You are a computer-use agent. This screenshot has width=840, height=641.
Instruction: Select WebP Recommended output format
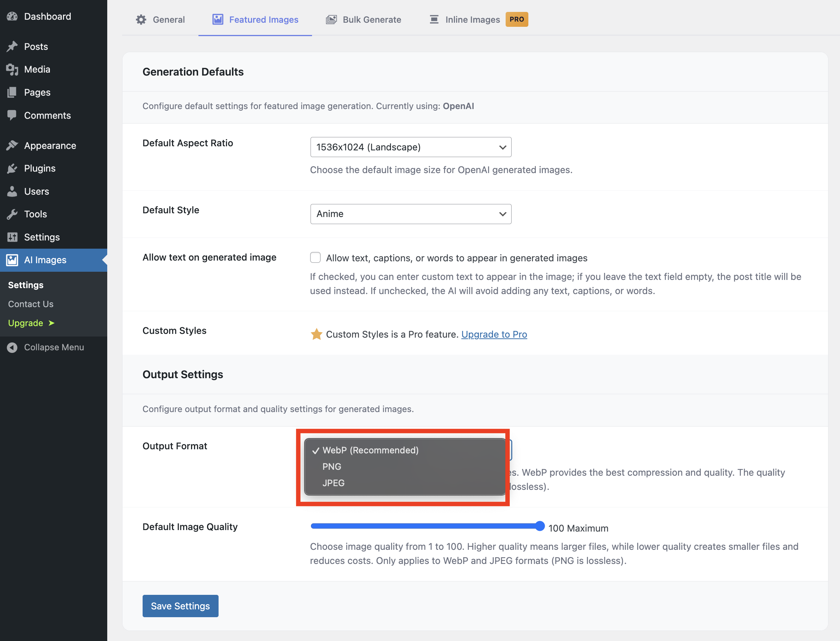pos(370,450)
